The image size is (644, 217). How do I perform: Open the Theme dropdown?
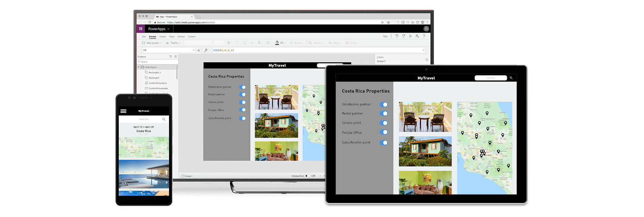pyautogui.click(x=173, y=43)
